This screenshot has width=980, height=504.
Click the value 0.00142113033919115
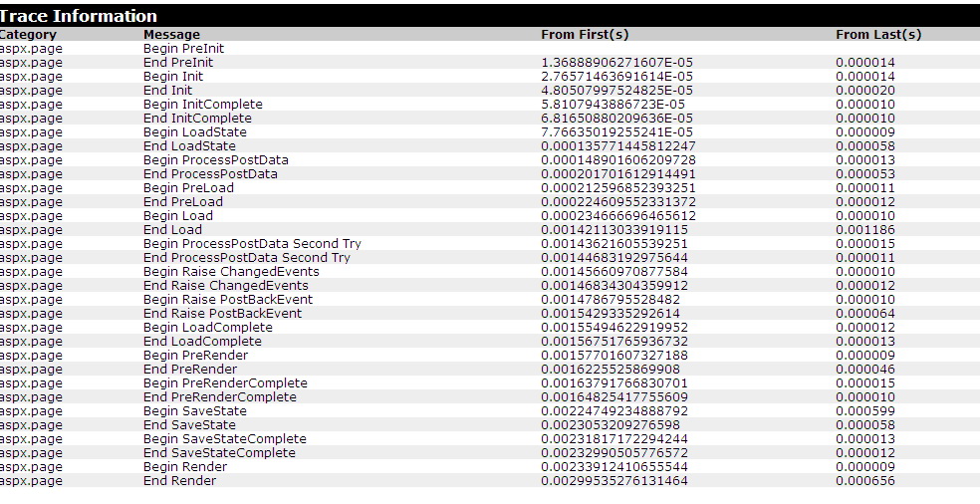click(x=614, y=229)
